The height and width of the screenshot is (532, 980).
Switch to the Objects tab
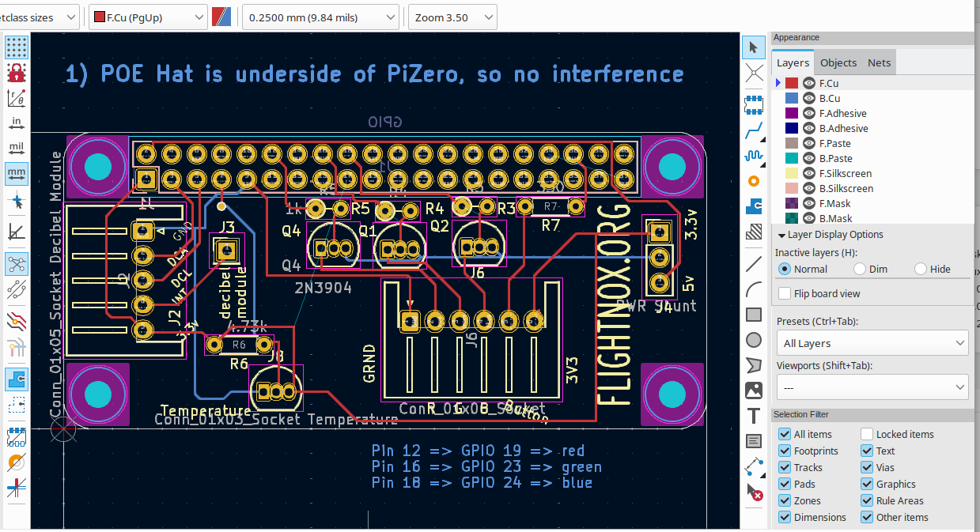point(838,62)
